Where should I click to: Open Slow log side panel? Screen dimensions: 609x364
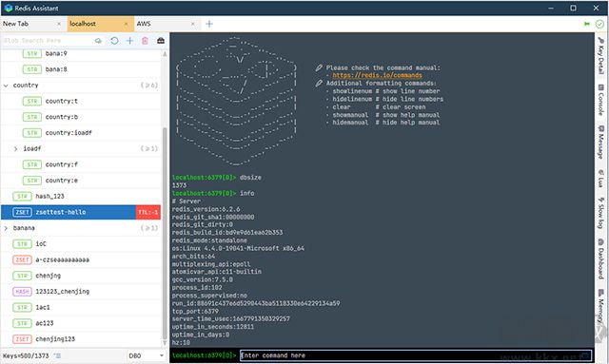[x=600, y=213]
